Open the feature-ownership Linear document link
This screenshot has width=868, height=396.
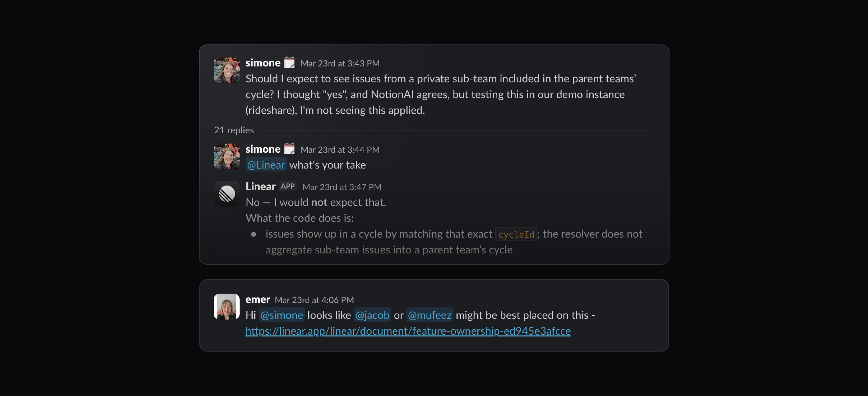point(407,331)
